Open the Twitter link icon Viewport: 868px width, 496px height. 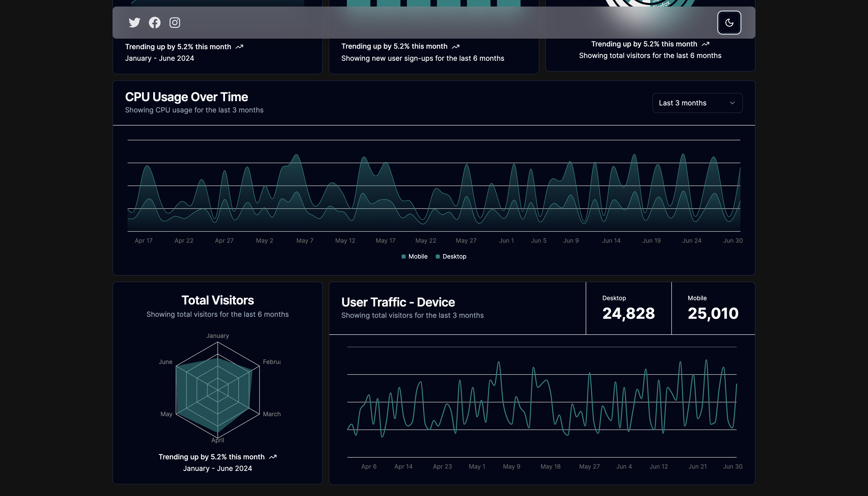tap(134, 23)
